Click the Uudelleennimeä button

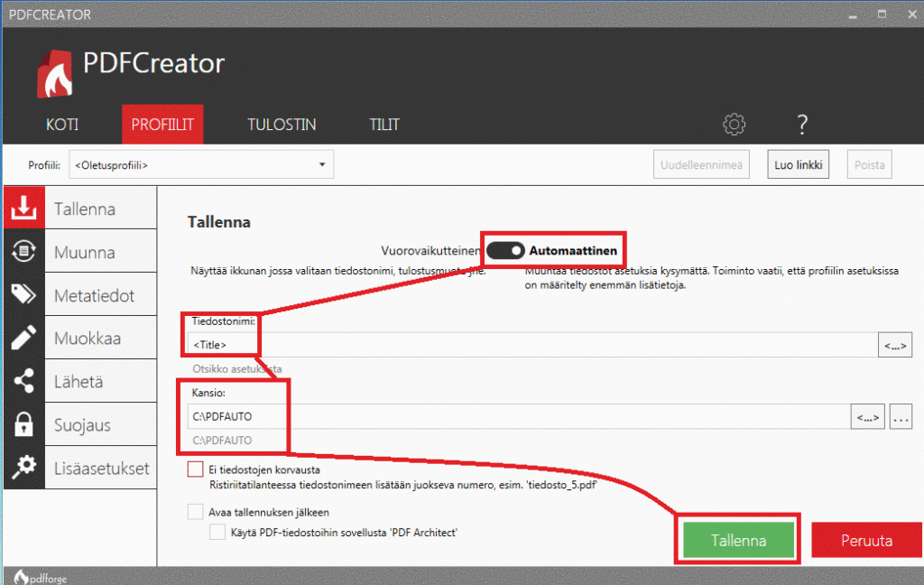click(x=701, y=164)
